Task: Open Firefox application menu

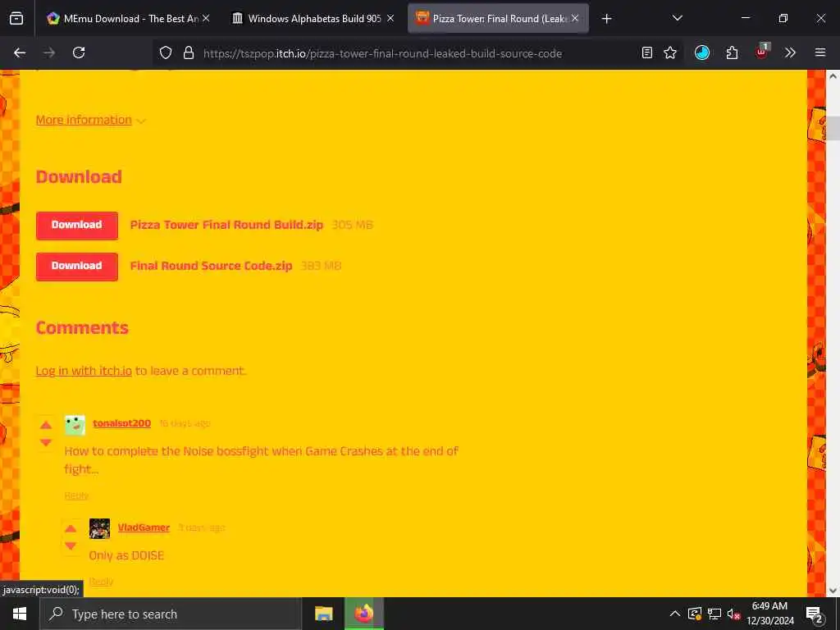Action: pyautogui.click(x=820, y=52)
